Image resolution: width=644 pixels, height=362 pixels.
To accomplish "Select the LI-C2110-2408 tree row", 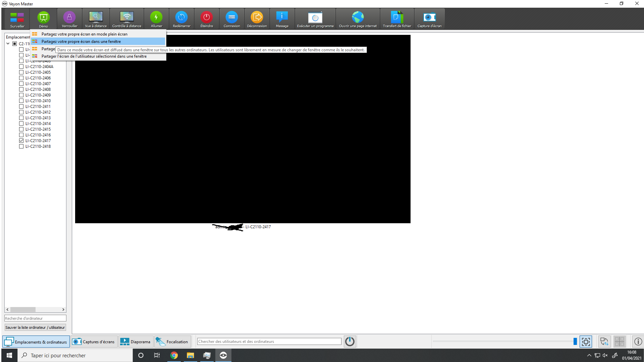I will pos(38,89).
